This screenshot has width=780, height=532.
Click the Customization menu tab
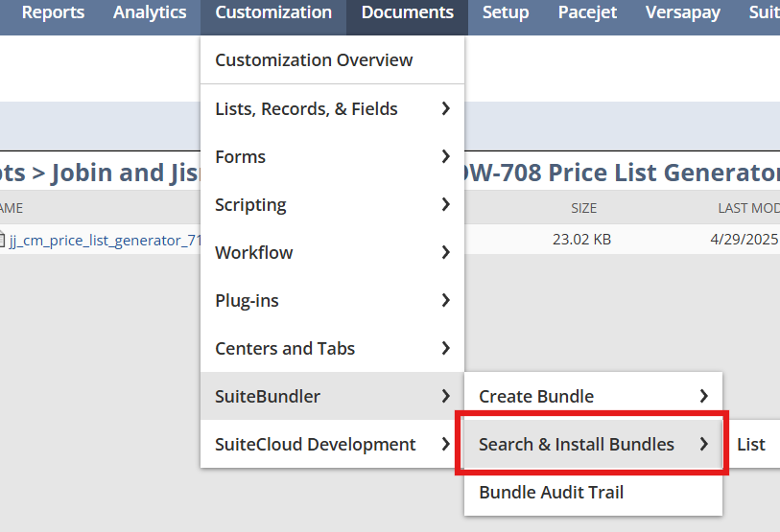pos(273,13)
